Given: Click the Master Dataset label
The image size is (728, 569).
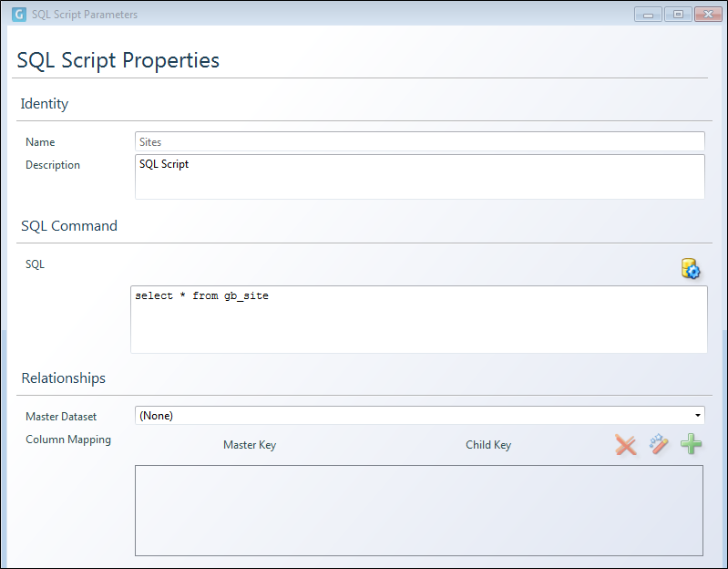Looking at the screenshot, I should point(61,417).
